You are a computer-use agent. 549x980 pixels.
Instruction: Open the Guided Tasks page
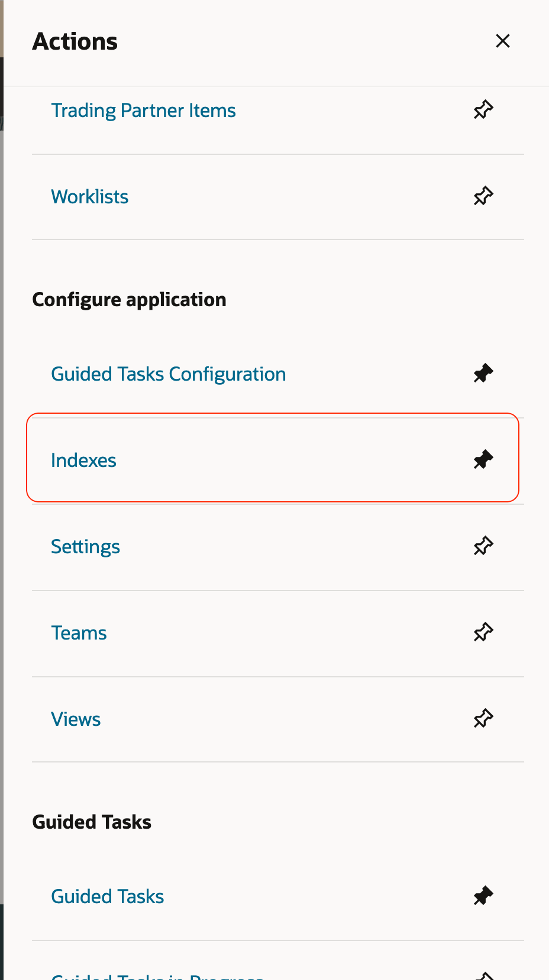(107, 895)
